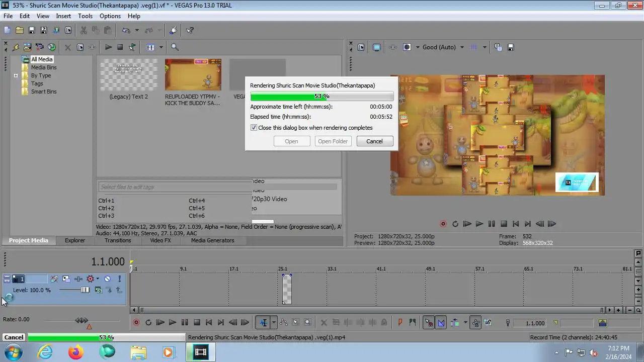The image size is (644, 362).
Task: Stop media preview in Project Media
Action: pyautogui.click(x=120, y=47)
